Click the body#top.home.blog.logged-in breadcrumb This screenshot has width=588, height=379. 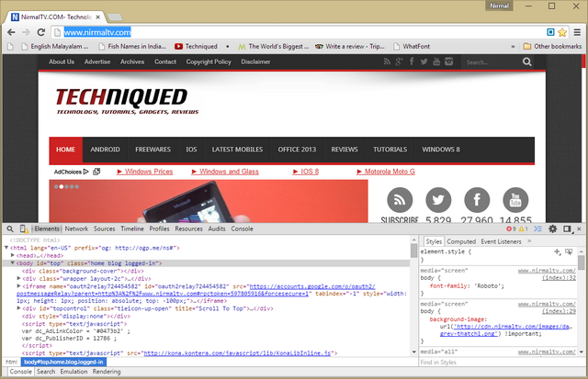63,362
